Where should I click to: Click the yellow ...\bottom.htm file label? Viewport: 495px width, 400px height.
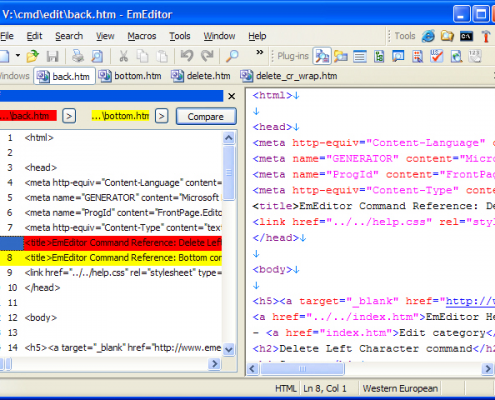coord(120,116)
